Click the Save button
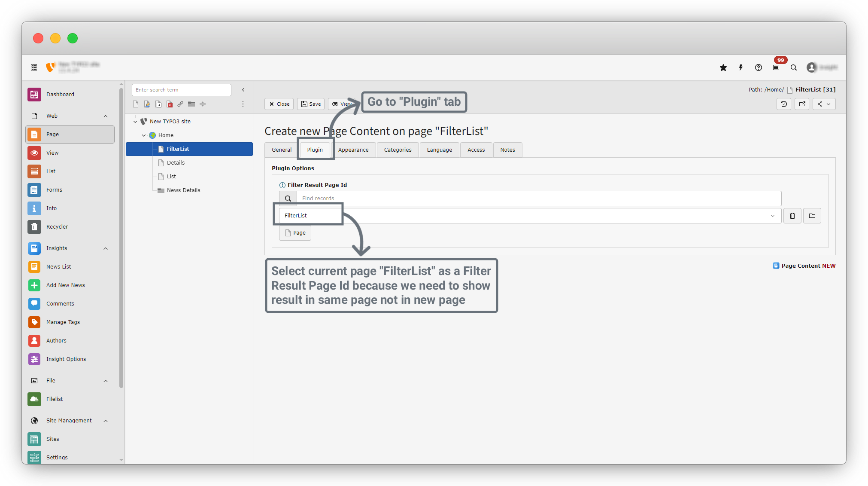868x486 pixels. coord(311,104)
